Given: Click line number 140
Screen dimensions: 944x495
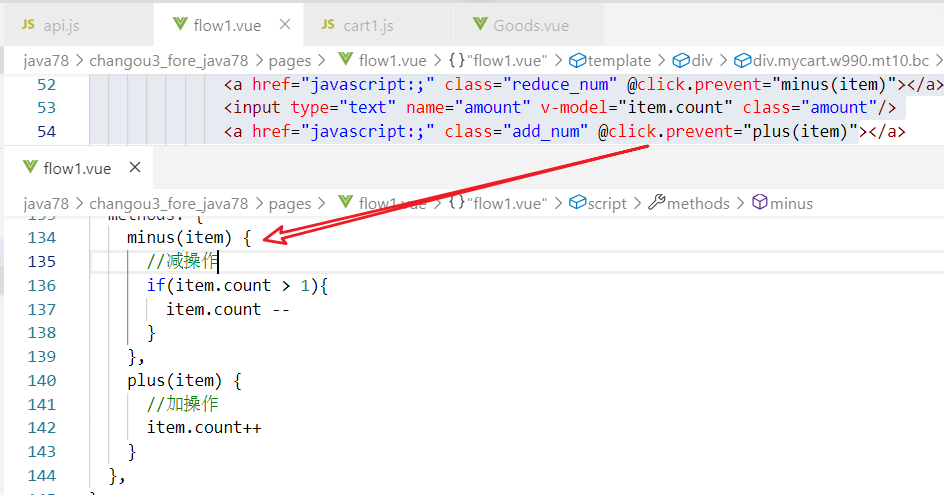Looking at the screenshot, I should [42, 381].
